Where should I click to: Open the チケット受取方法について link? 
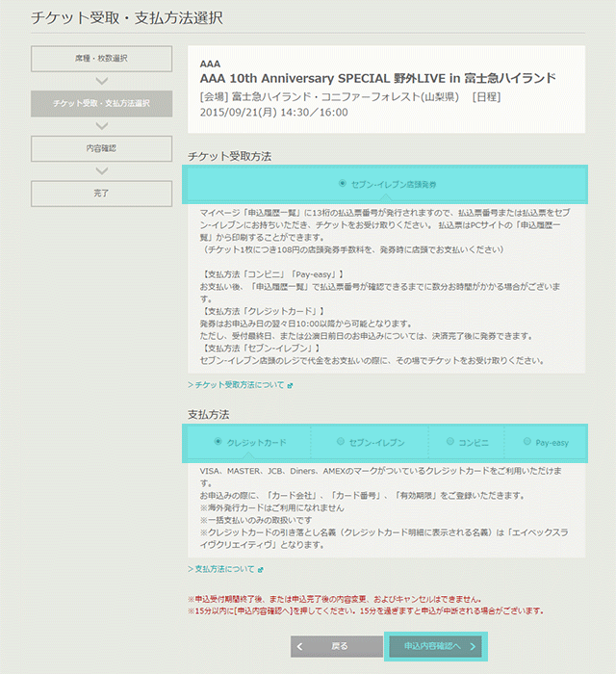click(236, 385)
